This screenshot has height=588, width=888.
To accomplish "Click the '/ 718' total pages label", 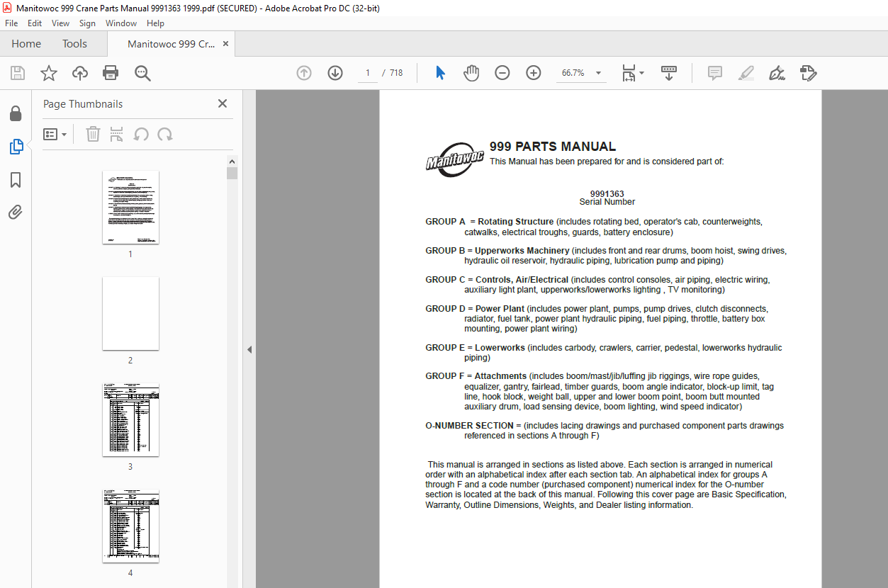I will pos(393,73).
